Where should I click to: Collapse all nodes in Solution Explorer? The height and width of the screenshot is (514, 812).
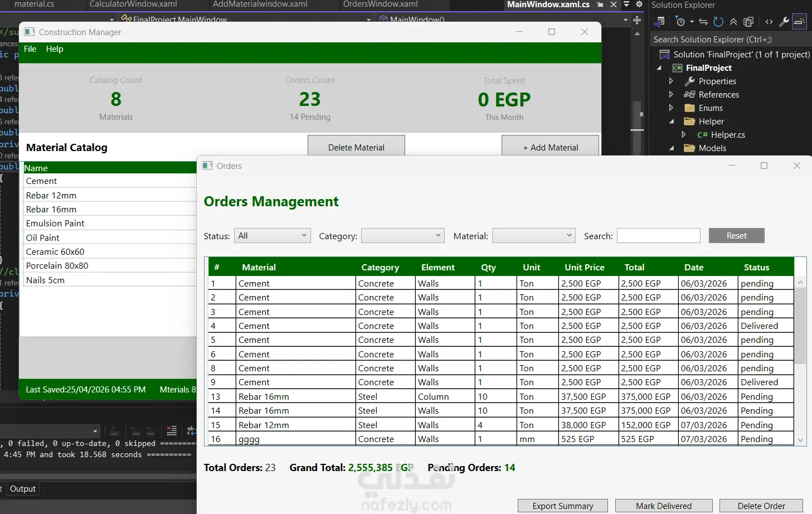[733, 22]
